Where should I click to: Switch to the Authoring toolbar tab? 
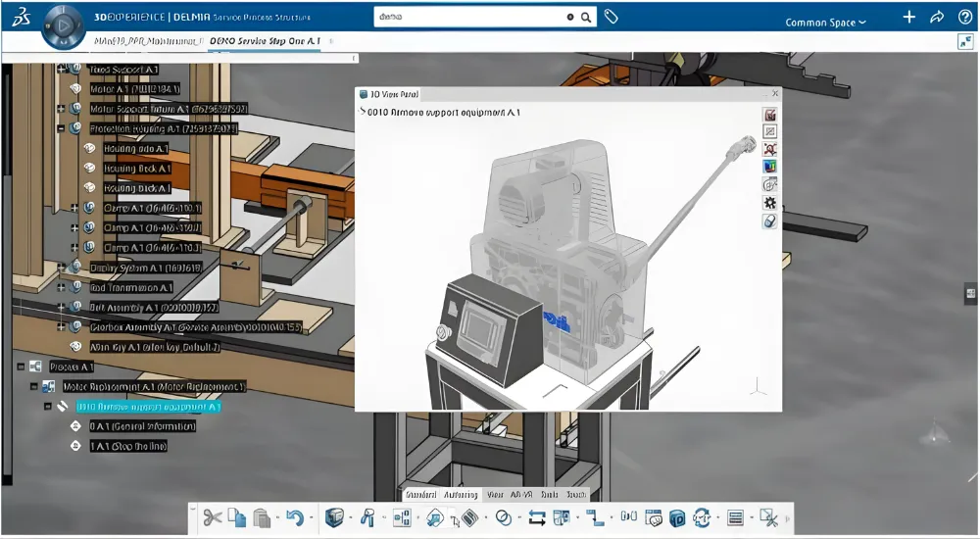click(x=460, y=494)
